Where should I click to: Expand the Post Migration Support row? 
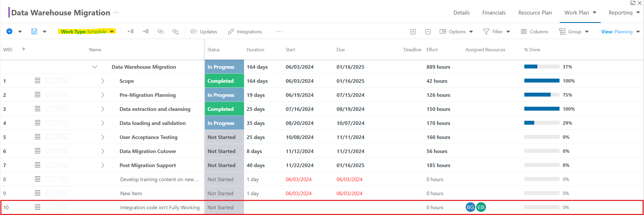tap(103, 165)
